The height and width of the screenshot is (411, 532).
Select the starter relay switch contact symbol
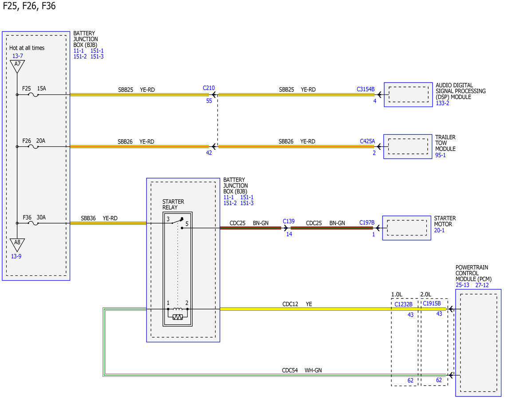click(x=177, y=223)
